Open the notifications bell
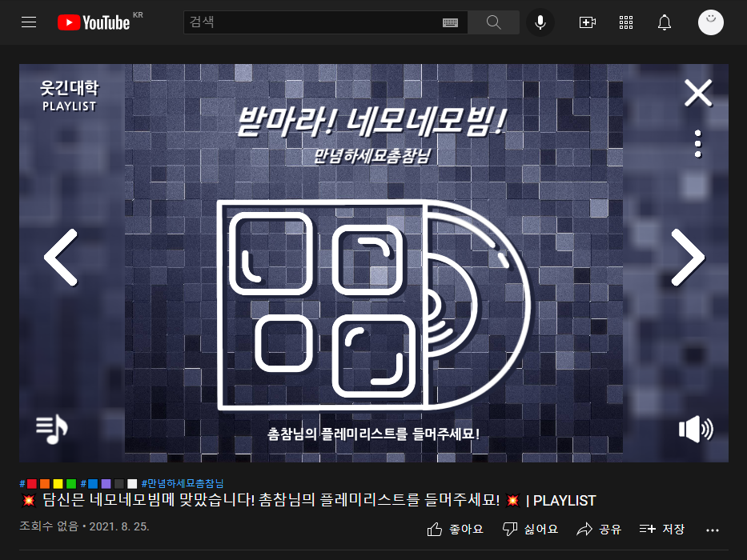The height and width of the screenshot is (560, 747). click(664, 22)
